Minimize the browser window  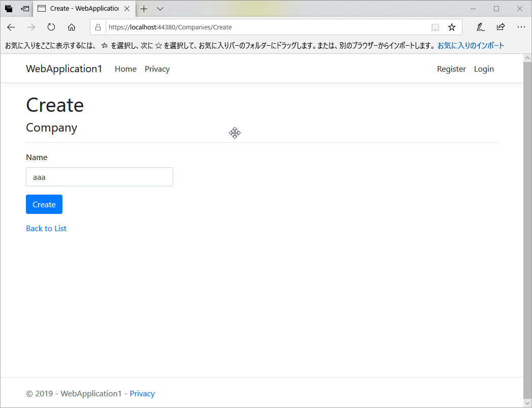pos(473,9)
